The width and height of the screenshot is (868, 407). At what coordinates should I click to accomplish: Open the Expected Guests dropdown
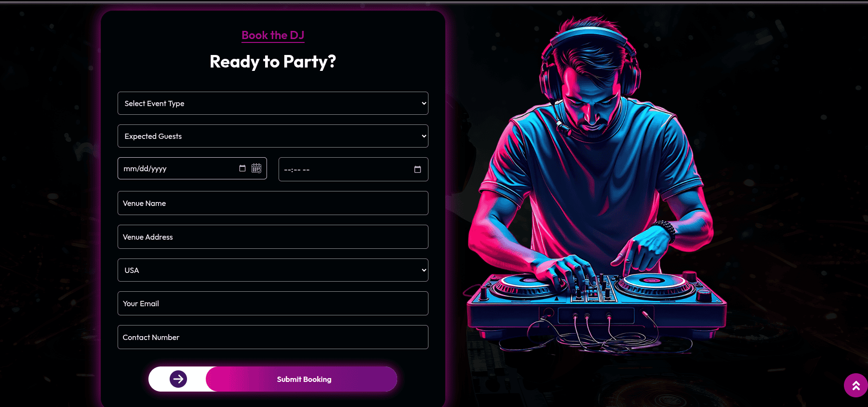273,136
